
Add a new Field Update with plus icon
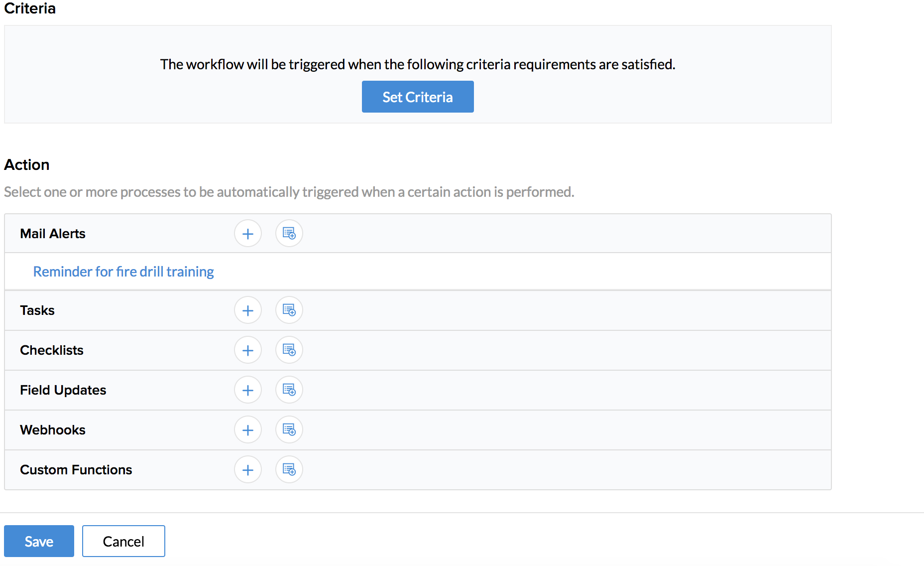248,390
